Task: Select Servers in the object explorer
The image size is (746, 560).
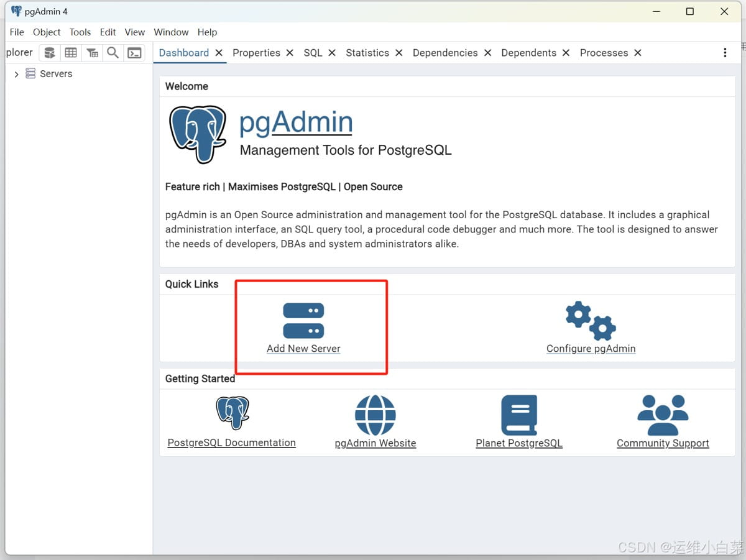Action: point(56,73)
